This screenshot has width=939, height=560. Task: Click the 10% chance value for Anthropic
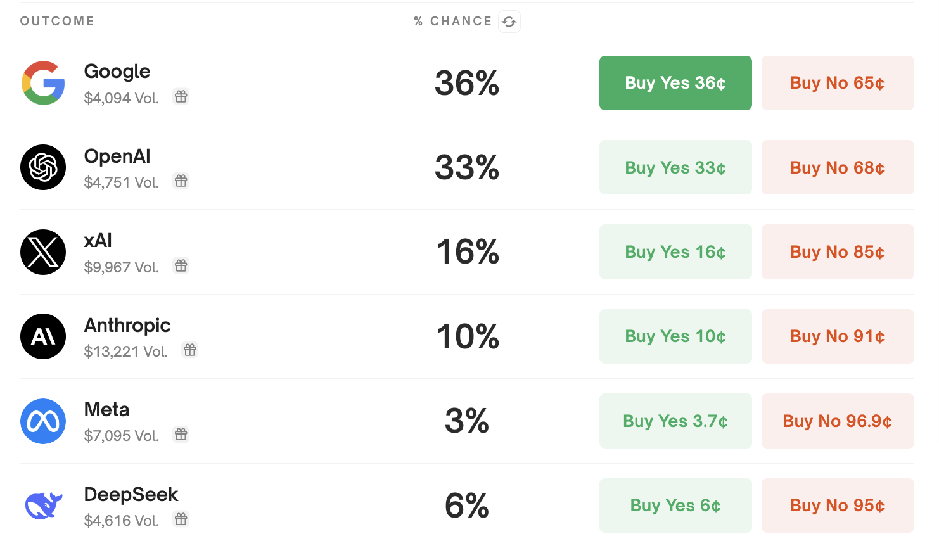point(468,336)
